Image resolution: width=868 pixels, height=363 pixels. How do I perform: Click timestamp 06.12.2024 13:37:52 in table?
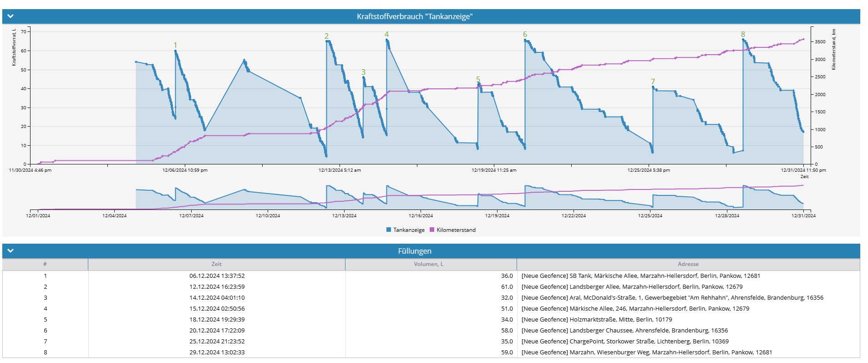pyautogui.click(x=217, y=276)
